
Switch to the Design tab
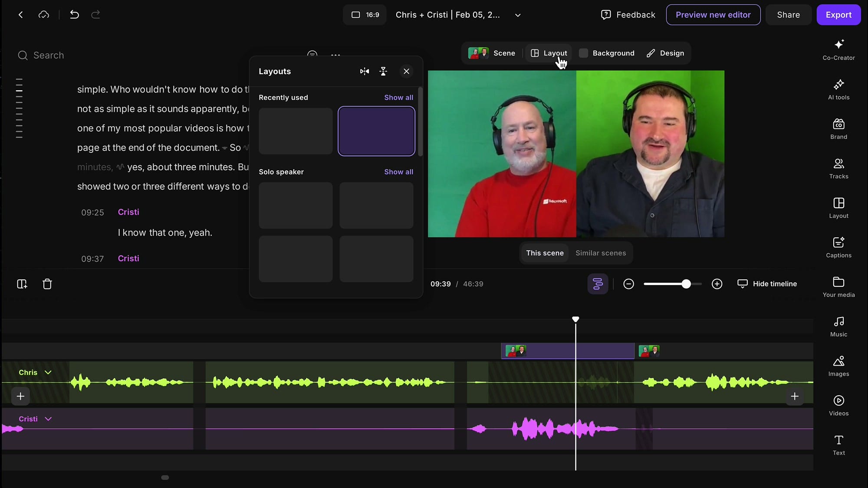(665, 53)
